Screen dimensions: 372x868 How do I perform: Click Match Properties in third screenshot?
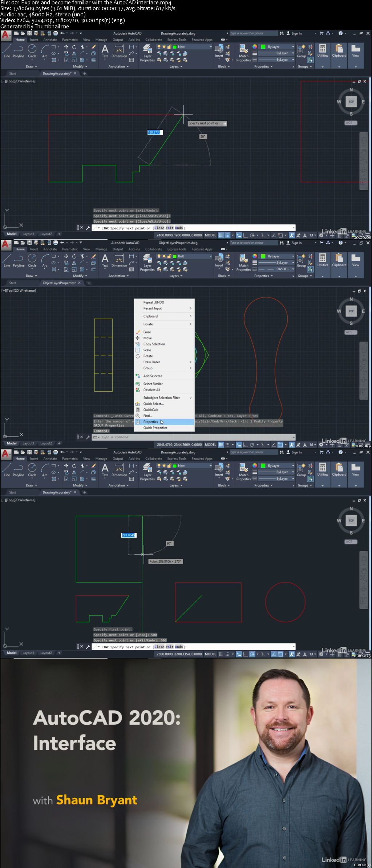coord(243,472)
